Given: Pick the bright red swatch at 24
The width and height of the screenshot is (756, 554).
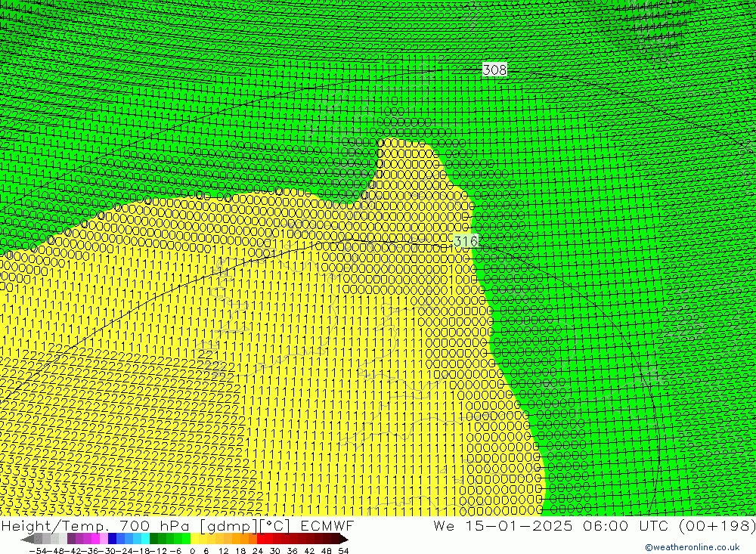Looking at the screenshot, I should (261, 539).
